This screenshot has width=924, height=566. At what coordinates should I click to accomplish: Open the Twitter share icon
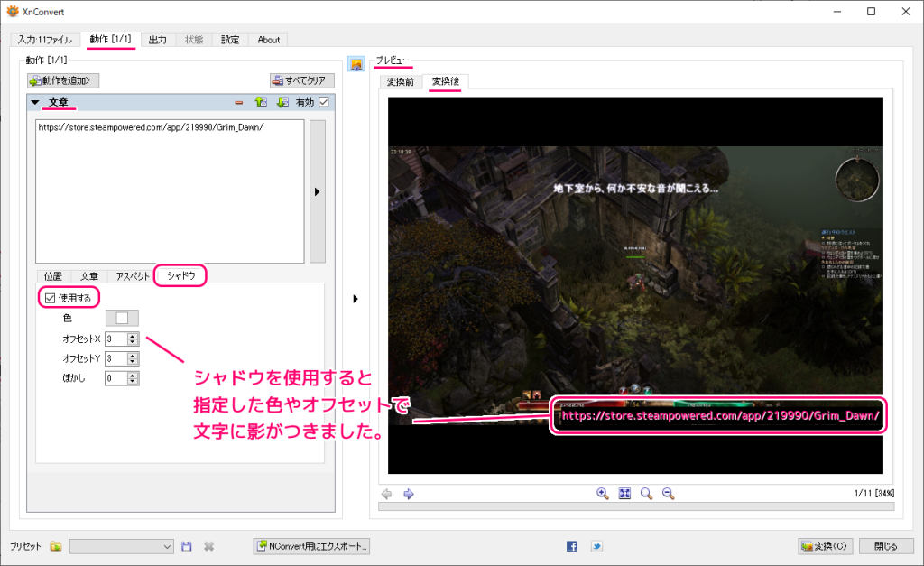pyautogui.click(x=596, y=546)
